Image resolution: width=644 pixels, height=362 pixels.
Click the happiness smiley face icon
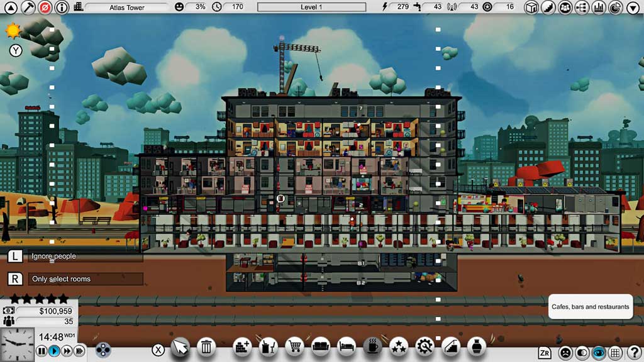(179, 7)
